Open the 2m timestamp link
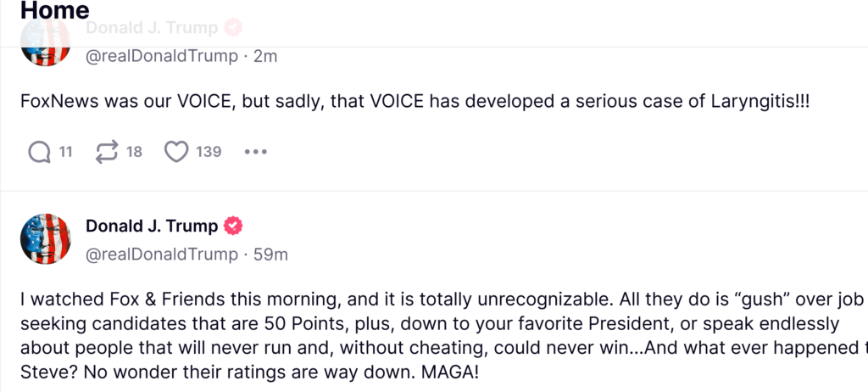Image resolution: width=868 pixels, height=392 pixels. 265,57
